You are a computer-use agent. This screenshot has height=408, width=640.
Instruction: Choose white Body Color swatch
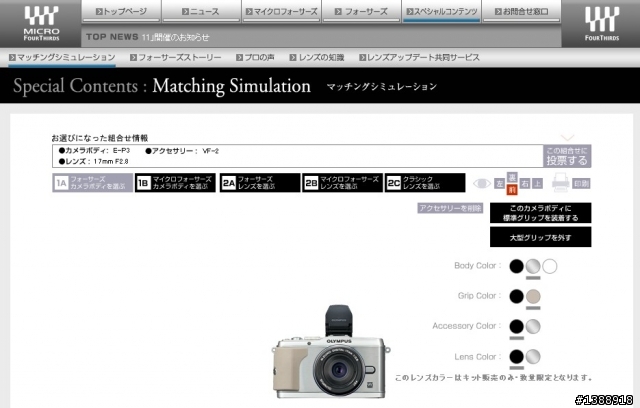click(x=550, y=266)
